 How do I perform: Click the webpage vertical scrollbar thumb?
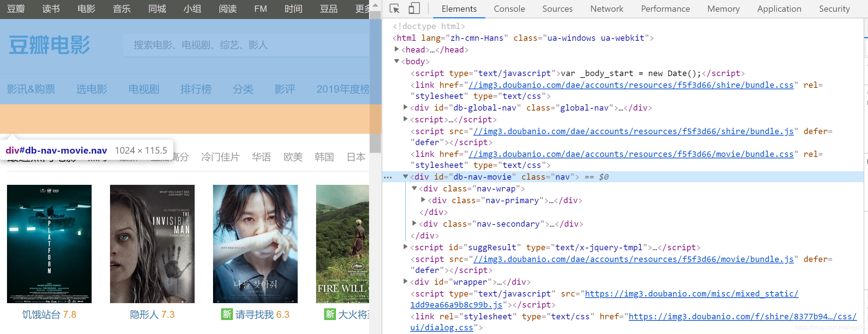[375, 82]
